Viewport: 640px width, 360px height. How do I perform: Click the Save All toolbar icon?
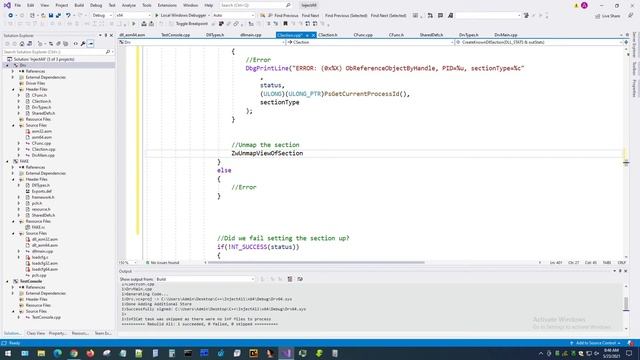[x=58, y=16]
